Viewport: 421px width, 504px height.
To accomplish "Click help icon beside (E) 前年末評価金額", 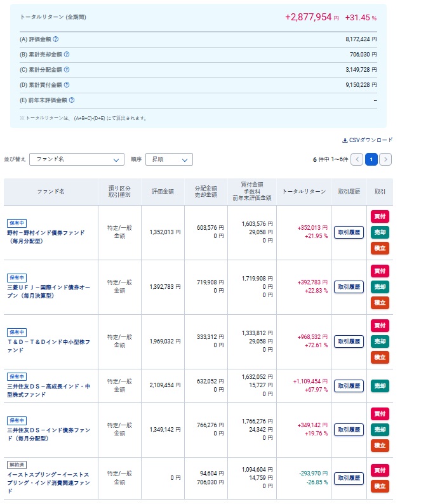I will click(x=72, y=100).
